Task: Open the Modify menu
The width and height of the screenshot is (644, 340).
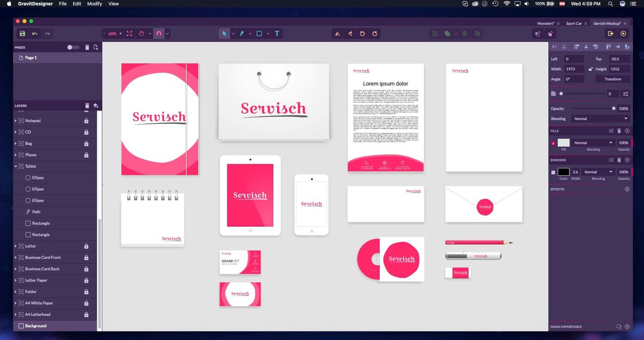Action: click(94, 4)
